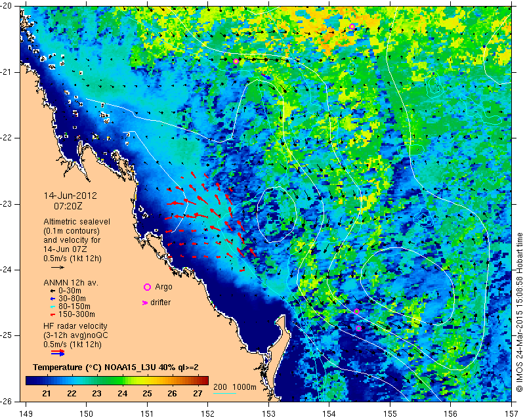The image size is (525, 420).
Task: Click the cyan 200m contour legend line
Action: click(224, 393)
